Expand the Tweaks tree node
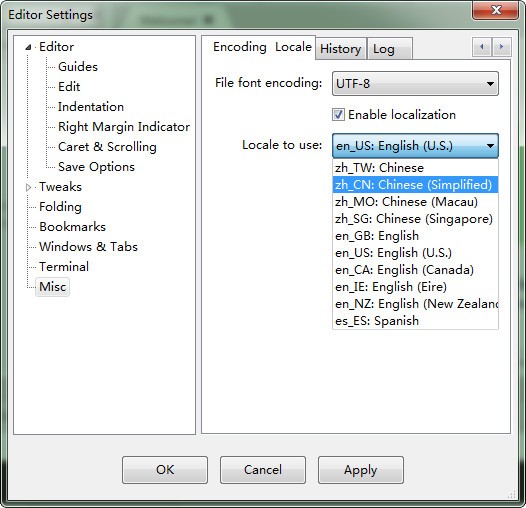The image size is (526, 508). pyautogui.click(x=29, y=187)
